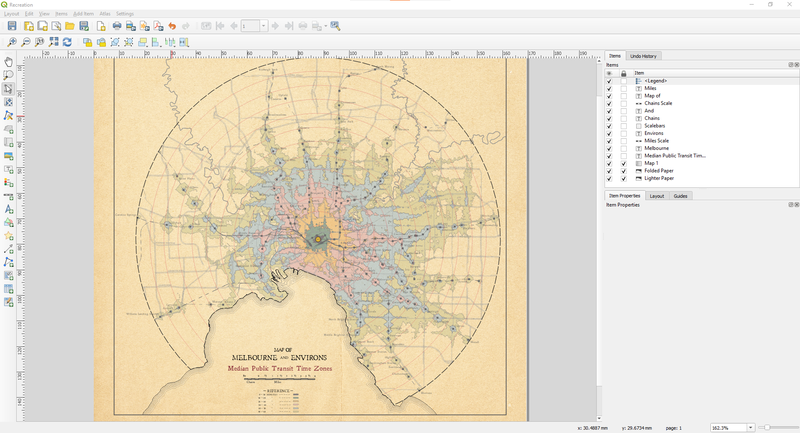
Task: Export layout as PDF
Action: click(x=158, y=26)
